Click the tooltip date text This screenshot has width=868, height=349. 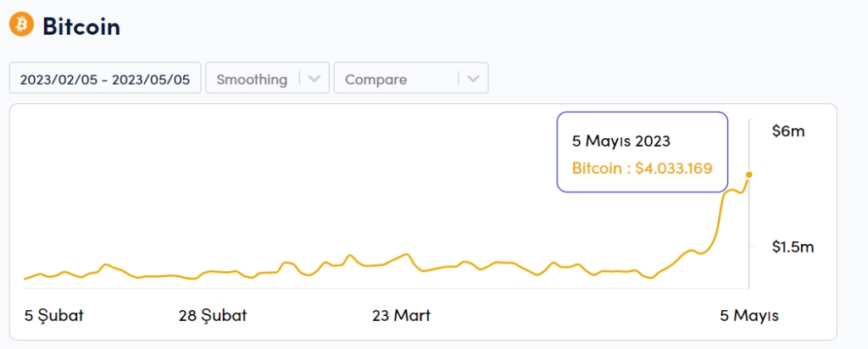click(622, 141)
